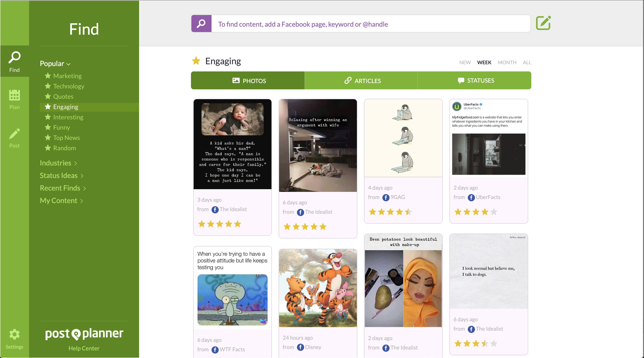Click the Facebook icon on the 9GAG card
The width and height of the screenshot is (644, 358).
pyautogui.click(x=386, y=197)
